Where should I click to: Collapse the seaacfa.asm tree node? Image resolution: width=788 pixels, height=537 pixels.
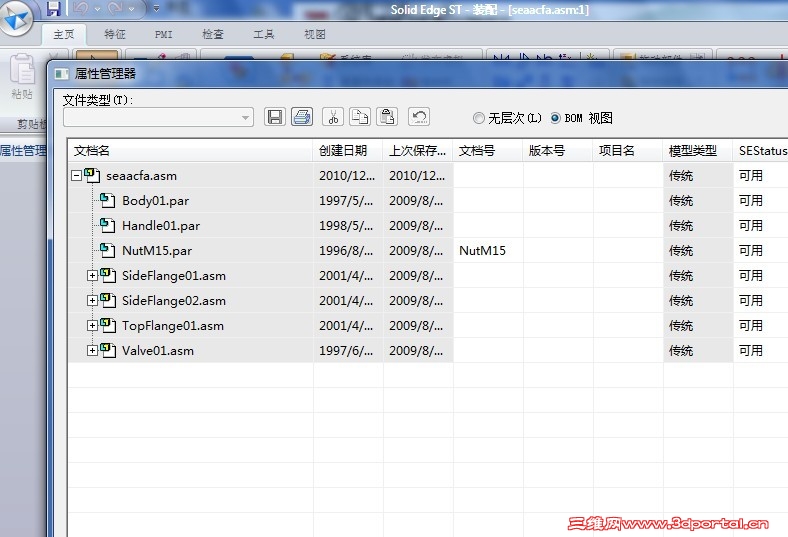(76, 175)
